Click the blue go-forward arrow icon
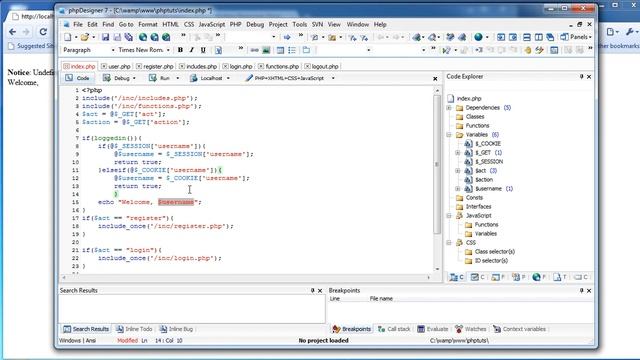 (287, 37)
